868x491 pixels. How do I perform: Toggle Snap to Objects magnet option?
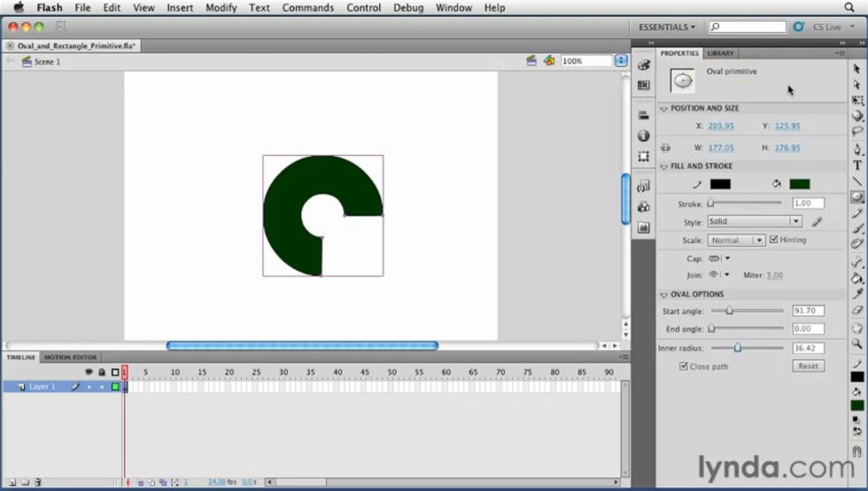(857, 451)
